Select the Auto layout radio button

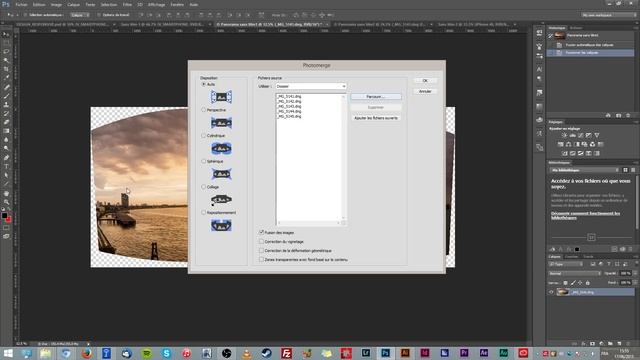pos(204,84)
